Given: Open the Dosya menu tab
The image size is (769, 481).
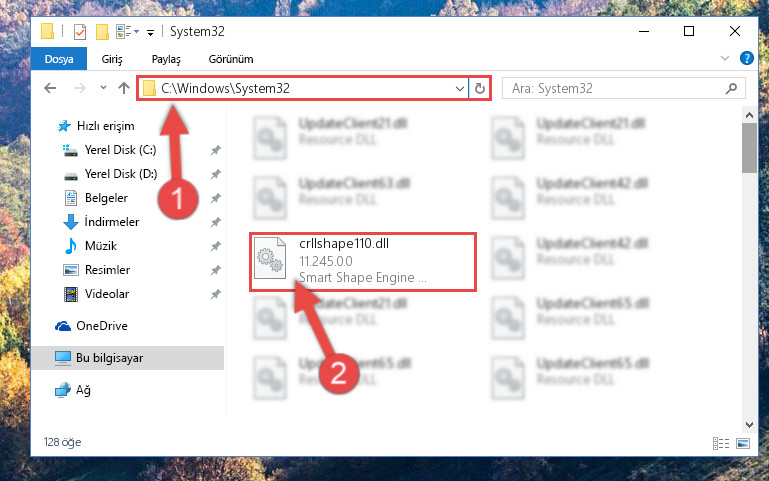Looking at the screenshot, I should 59,59.
